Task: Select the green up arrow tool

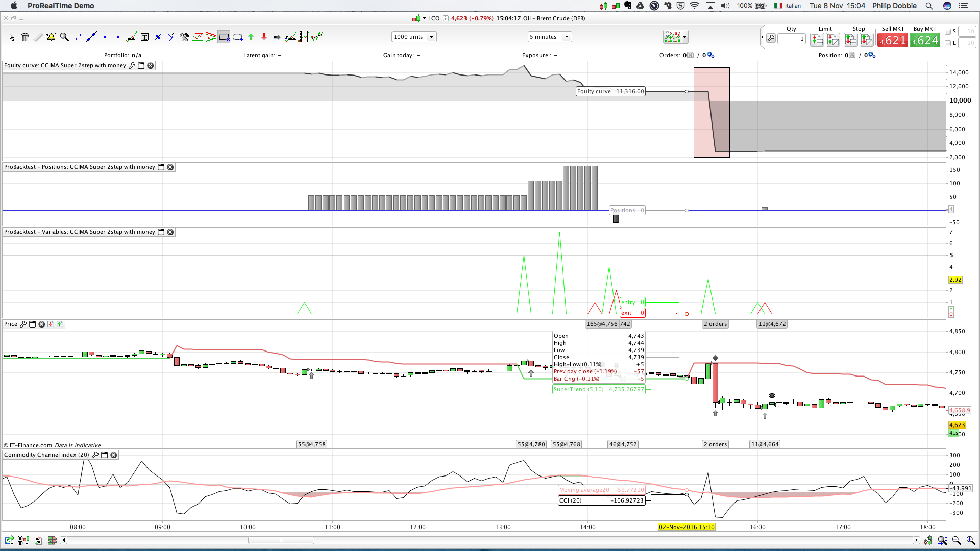Action: tap(251, 37)
